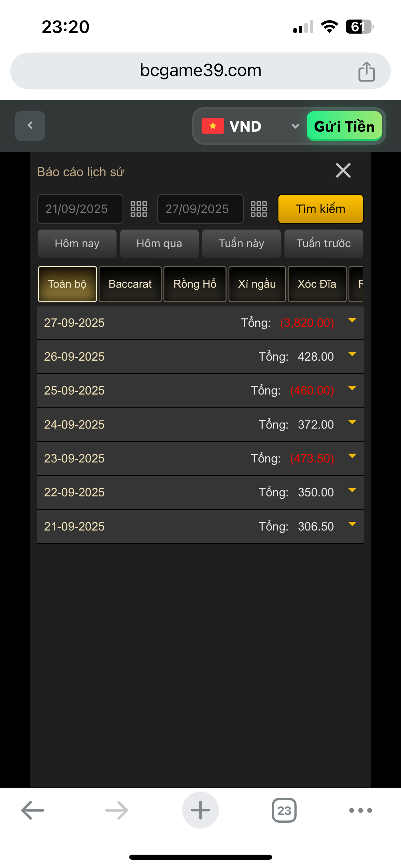Select the Rồng Hổ tab
401x868 pixels.
click(x=195, y=284)
